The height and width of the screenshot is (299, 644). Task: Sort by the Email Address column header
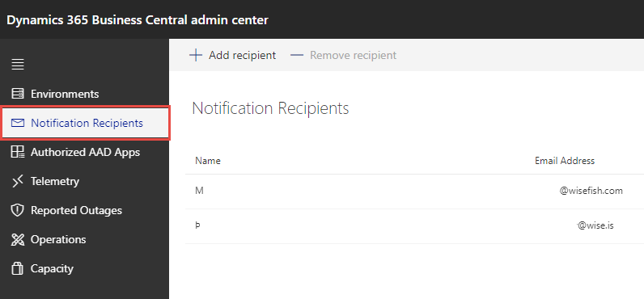[565, 161]
